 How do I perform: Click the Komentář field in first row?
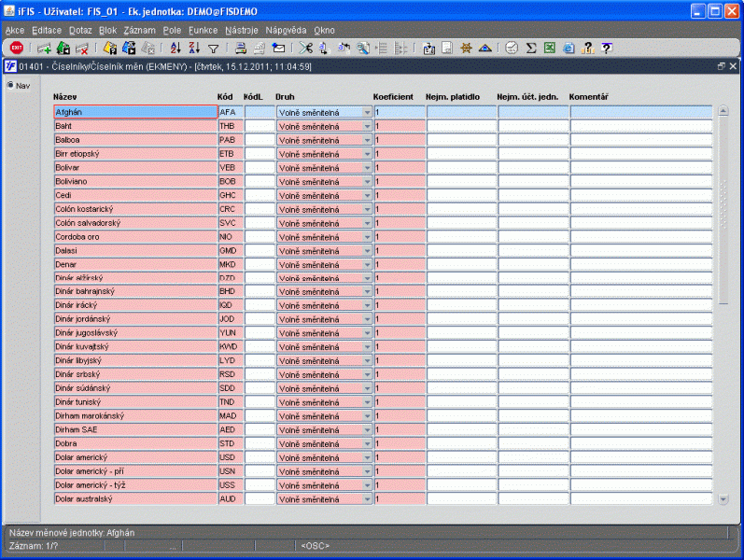640,112
